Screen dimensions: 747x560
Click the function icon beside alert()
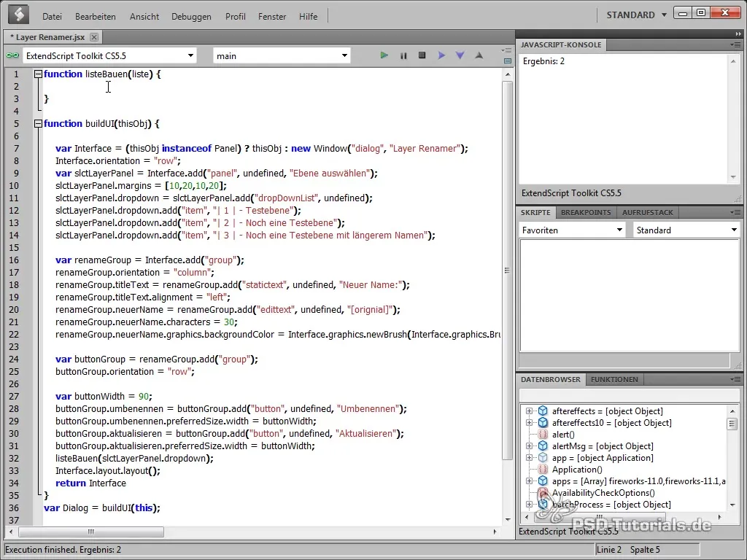click(x=543, y=435)
